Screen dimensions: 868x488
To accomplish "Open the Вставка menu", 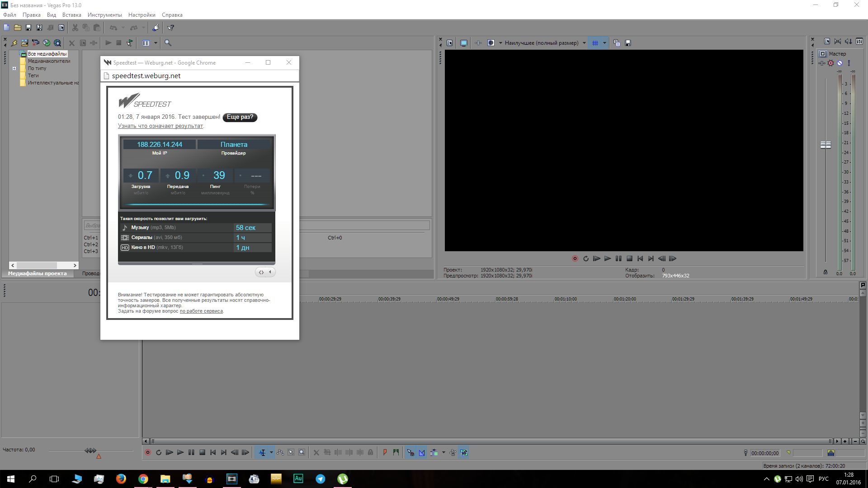I will [x=72, y=15].
